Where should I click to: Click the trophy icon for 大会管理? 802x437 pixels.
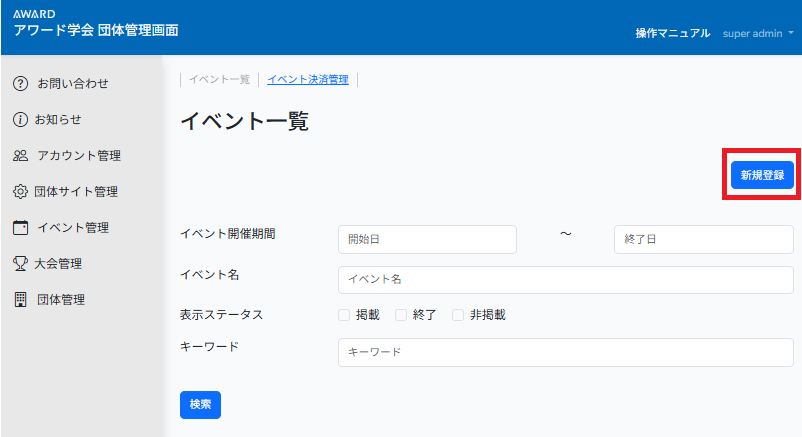[20, 264]
